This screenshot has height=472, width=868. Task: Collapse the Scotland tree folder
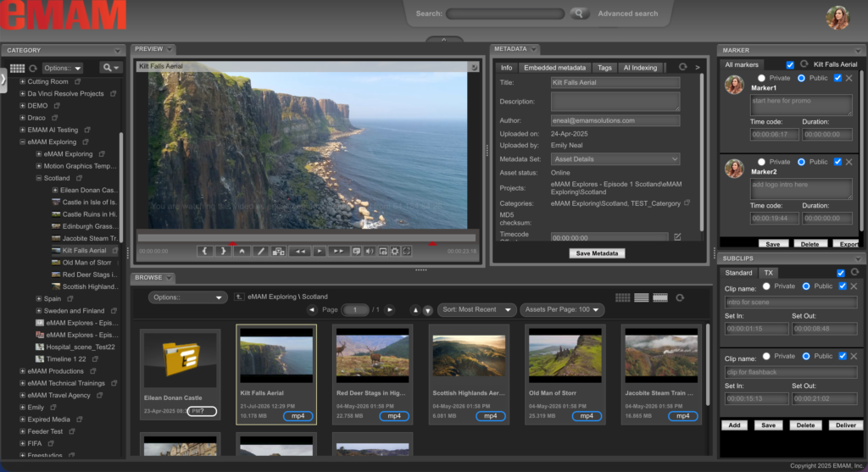[x=39, y=178]
